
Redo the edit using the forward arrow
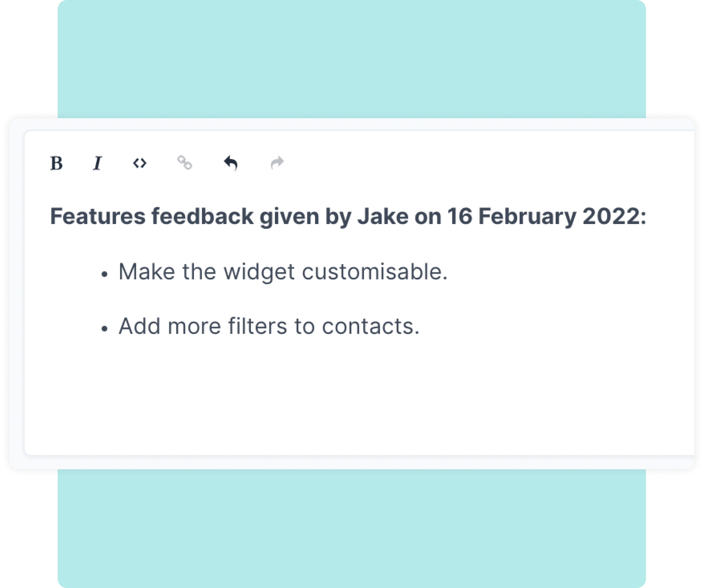277,163
